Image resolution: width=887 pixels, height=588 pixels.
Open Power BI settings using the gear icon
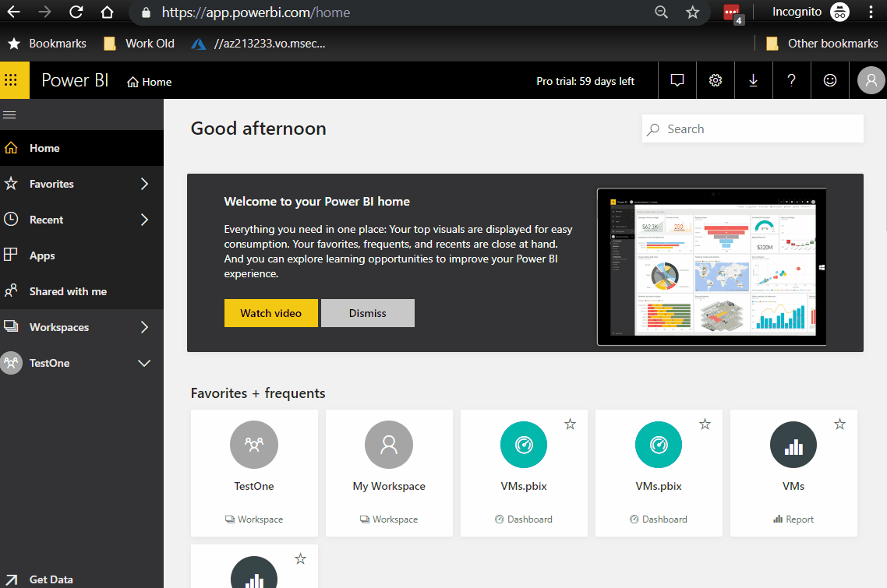[x=715, y=80]
